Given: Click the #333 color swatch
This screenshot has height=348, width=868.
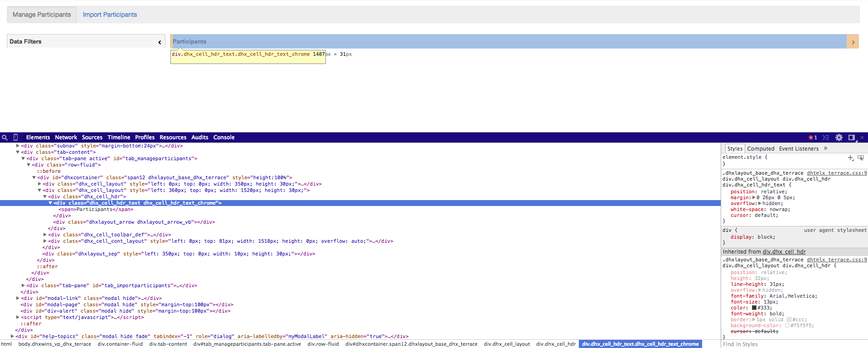Looking at the screenshot, I should pyautogui.click(x=754, y=308).
